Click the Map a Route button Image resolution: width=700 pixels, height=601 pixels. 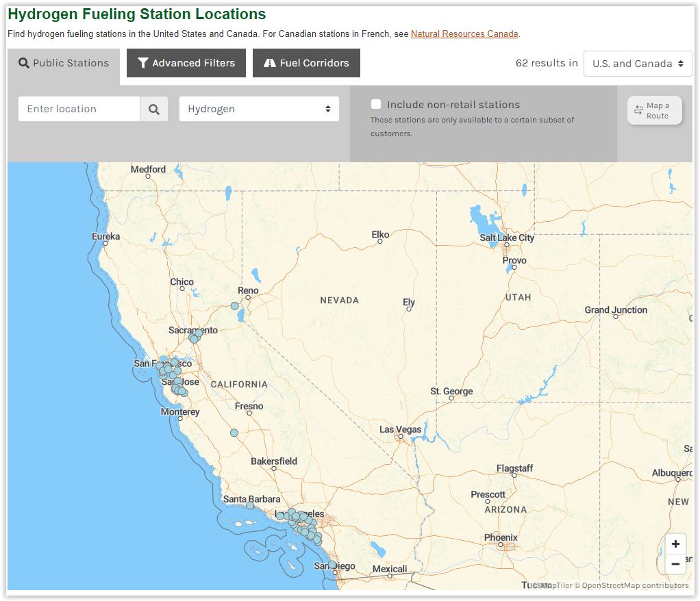[x=655, y=110]
